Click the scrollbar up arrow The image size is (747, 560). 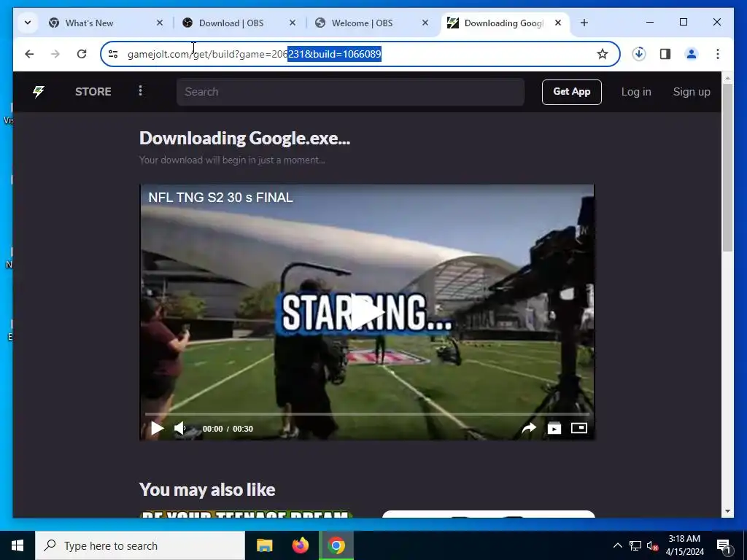coord(727,77)
